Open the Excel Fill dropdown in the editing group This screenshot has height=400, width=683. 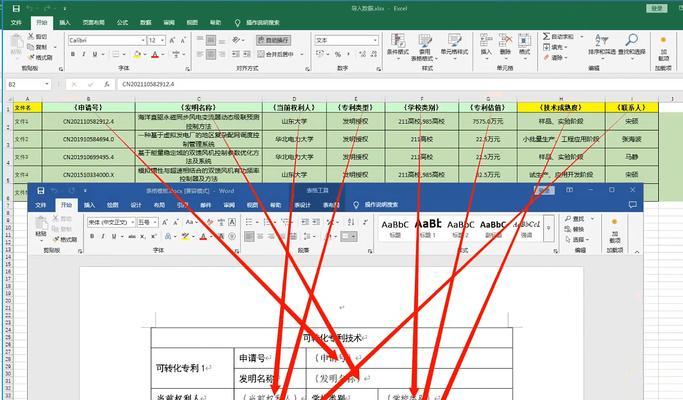tap(555, 47)
